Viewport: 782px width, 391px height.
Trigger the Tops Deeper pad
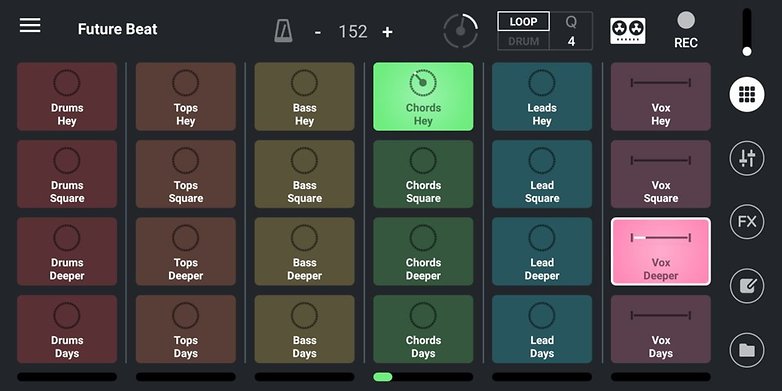pyautogui.click(x=186, y=251)
